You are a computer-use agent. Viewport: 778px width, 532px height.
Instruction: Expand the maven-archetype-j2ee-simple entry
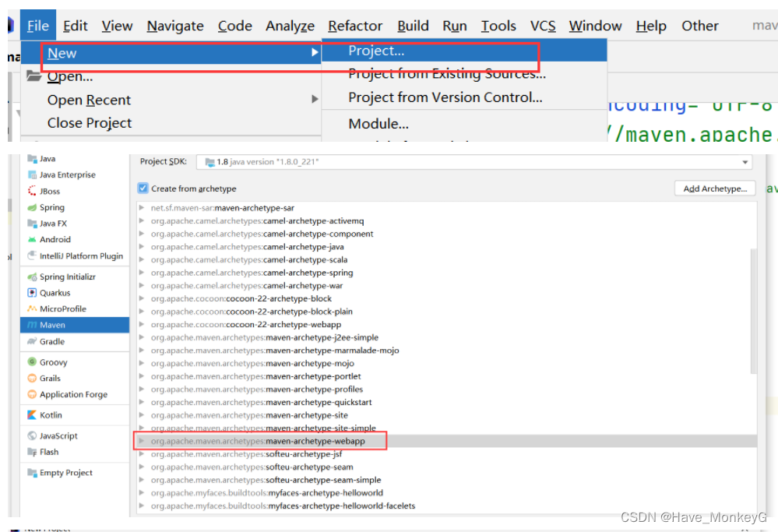point(142,337)
